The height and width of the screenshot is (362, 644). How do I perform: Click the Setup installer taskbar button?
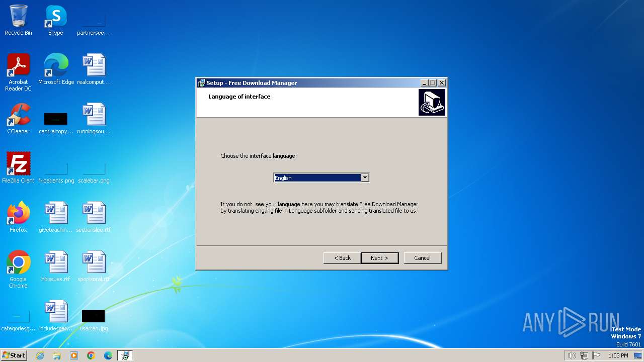(x=125, y=355)
